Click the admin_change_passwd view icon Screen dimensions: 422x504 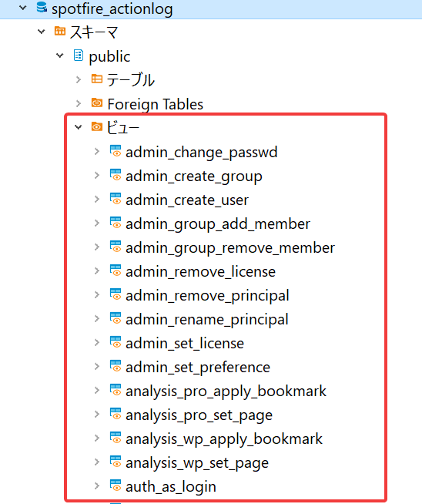(x=116, y=151)
